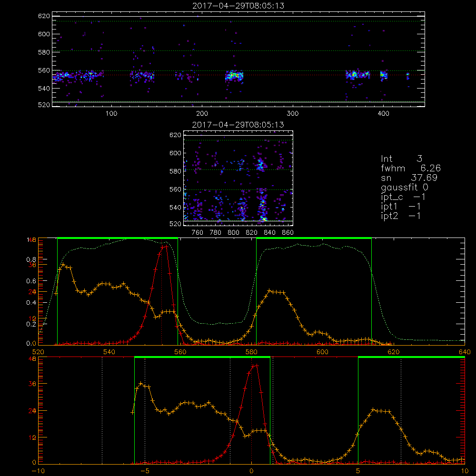Image resolution: width=476 pixels, height=476 pixels.
Task: Click the orange curve peak near -5 in the bottom plot
Action: click(x=140, y=383)
